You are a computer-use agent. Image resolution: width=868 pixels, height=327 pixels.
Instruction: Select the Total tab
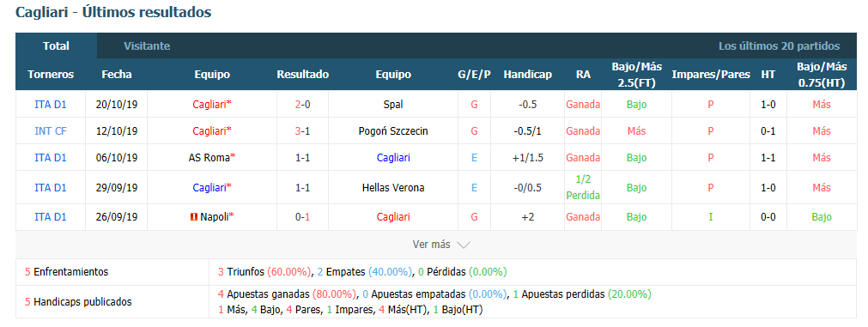[57, 46]
